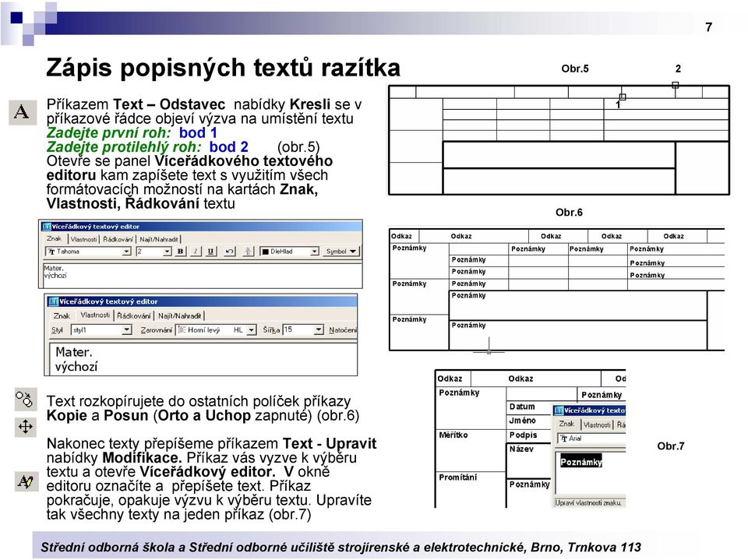Select the Znak tab in the upper editor
The height and width of the screenshot is (560, 748).
(x=54, y=238)
